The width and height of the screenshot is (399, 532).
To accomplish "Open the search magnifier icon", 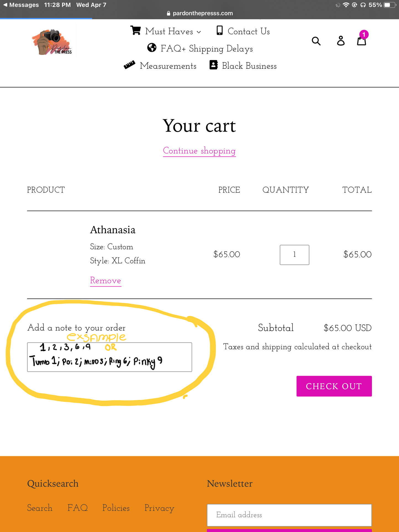I will [316, 41].
